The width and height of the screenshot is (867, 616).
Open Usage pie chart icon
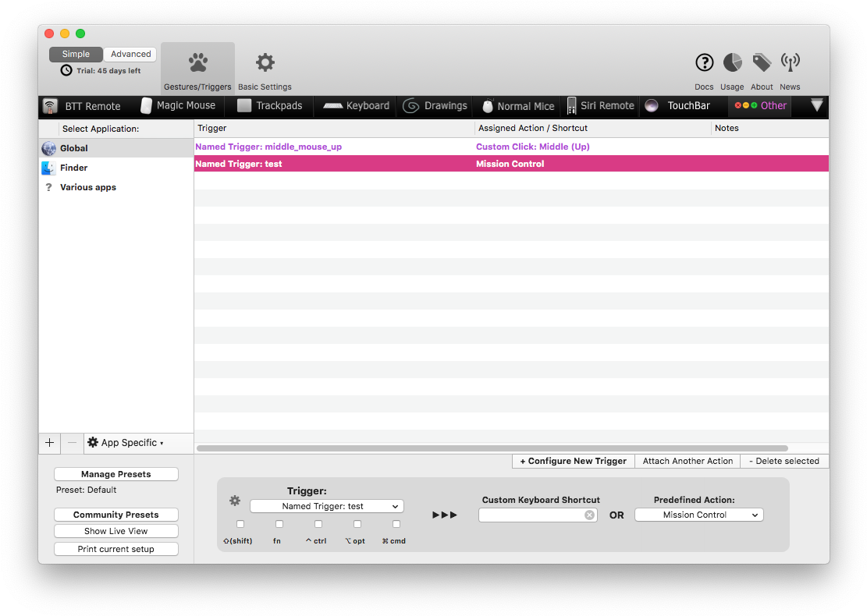[x=732, y=62]
